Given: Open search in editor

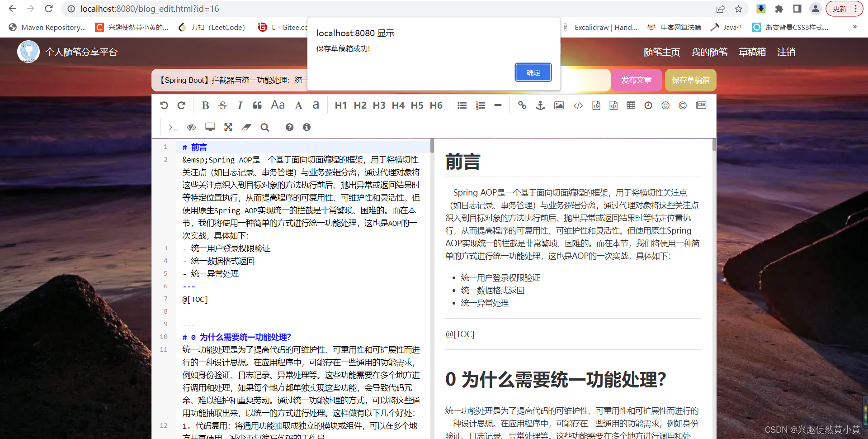Looking at the screenshot, I should click(265, 127).
